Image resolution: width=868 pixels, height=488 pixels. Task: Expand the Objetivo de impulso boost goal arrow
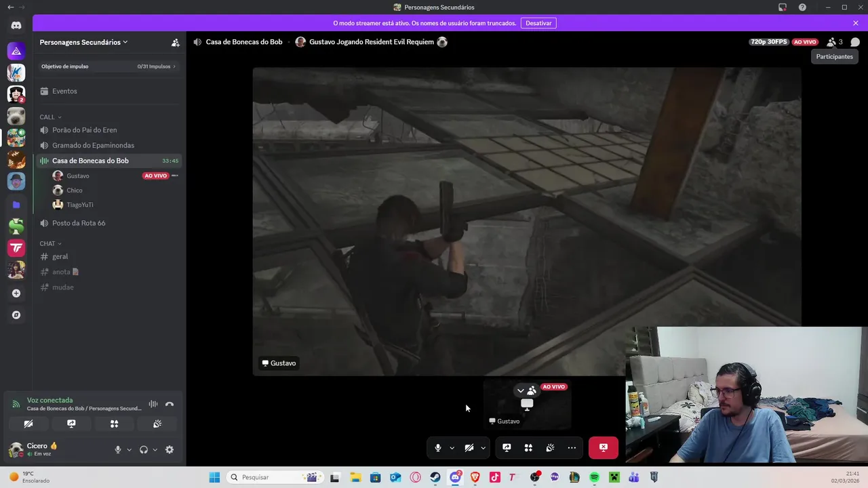(x=174, y=66)
